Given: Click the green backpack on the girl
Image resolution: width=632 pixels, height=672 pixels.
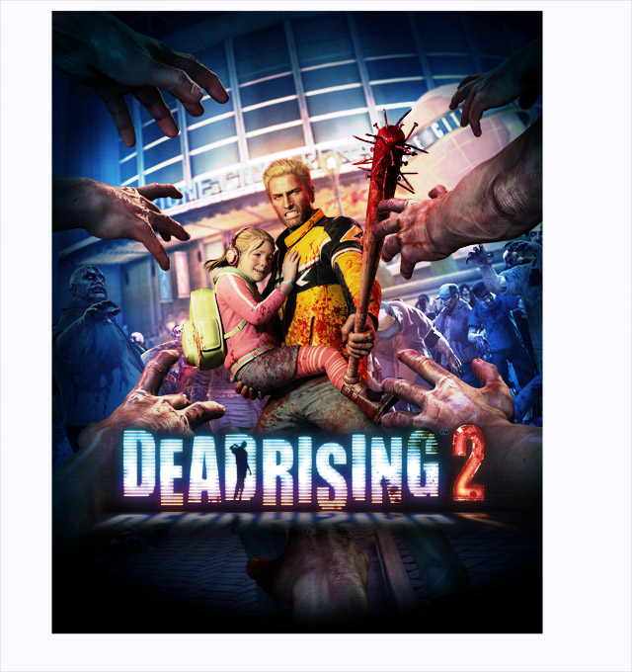Looking at the screenshot, I should coord(203,328).
